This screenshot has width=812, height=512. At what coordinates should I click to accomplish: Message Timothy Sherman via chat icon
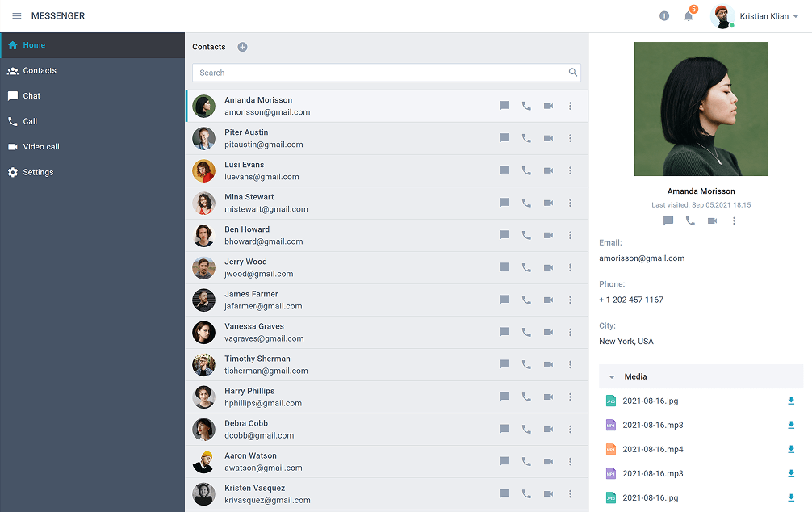tap(504, 364)
